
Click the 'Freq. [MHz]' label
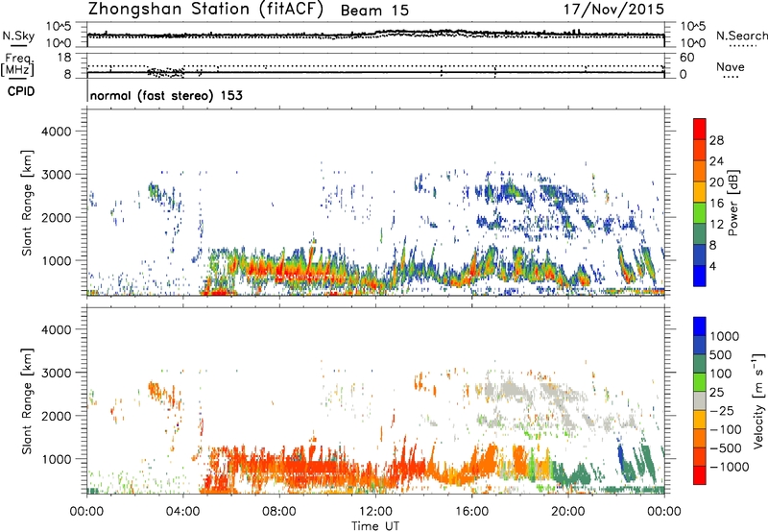[x=18, y=64]
